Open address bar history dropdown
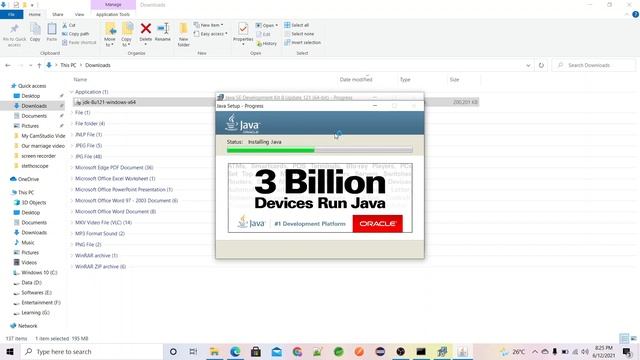 (528, 65)
